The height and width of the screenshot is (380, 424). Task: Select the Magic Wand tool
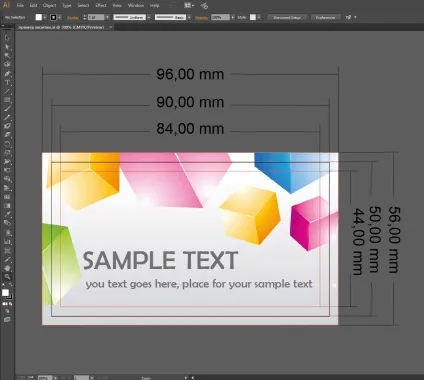tap(7, 55)
